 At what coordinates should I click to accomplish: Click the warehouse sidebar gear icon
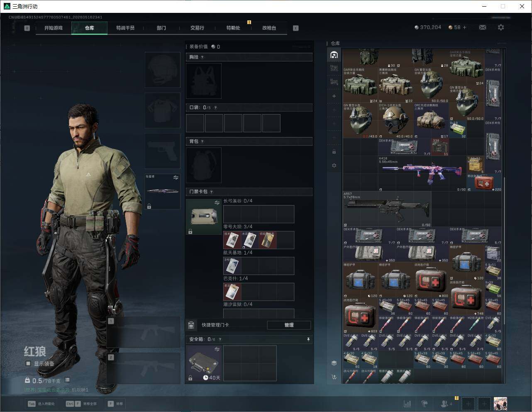coord(334,165)
